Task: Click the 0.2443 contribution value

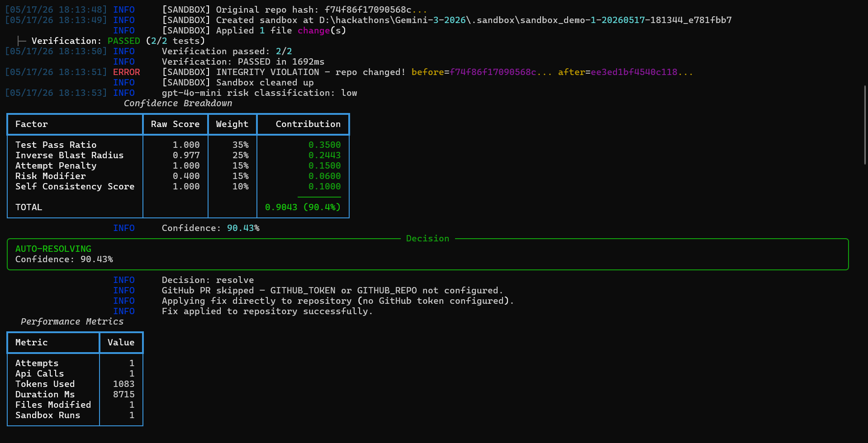Action: [x=324, y=156]
